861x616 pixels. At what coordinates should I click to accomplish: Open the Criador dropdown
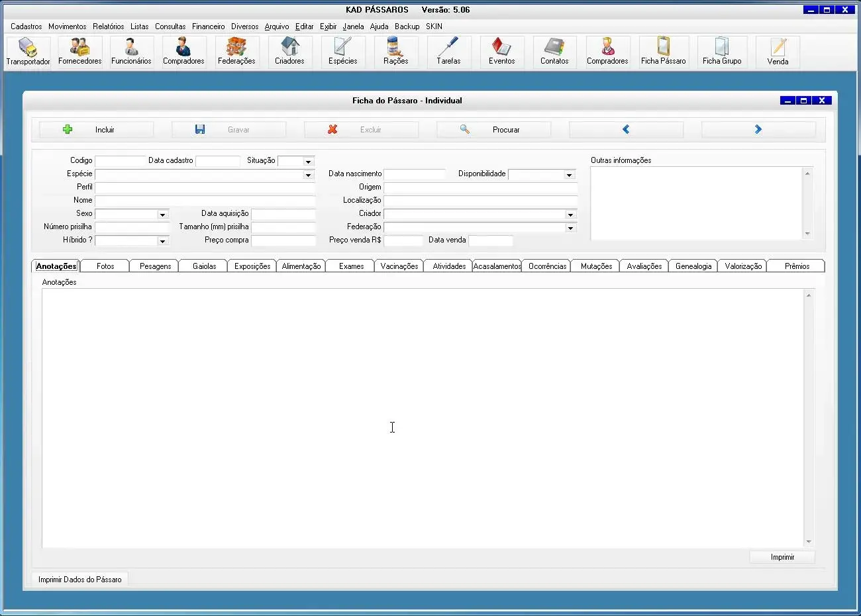click(570, 215)
